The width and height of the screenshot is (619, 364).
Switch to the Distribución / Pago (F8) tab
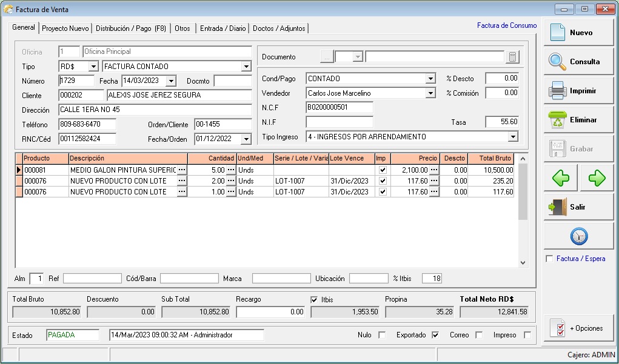pyautogui.click(x=130, y=28)
